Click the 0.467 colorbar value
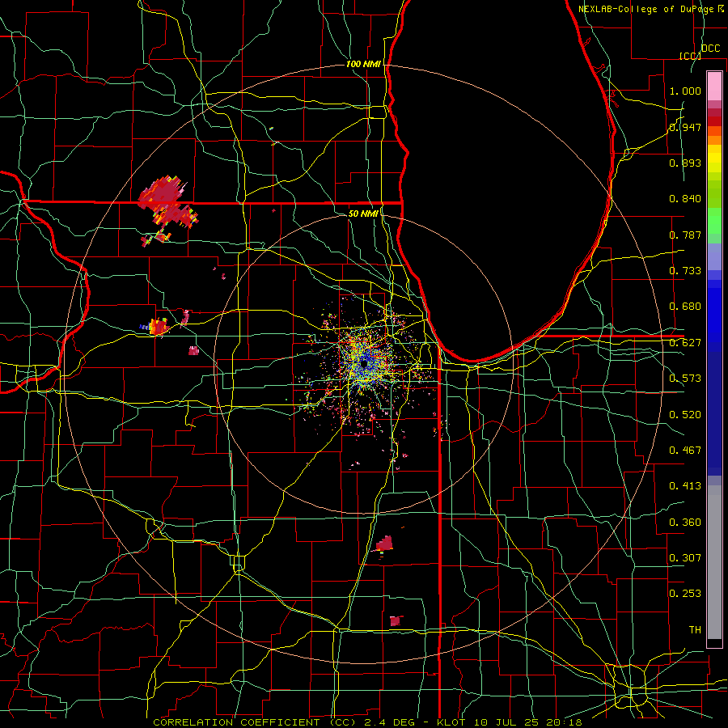Screen dimensions: 728x728 [x=685, y=451]
